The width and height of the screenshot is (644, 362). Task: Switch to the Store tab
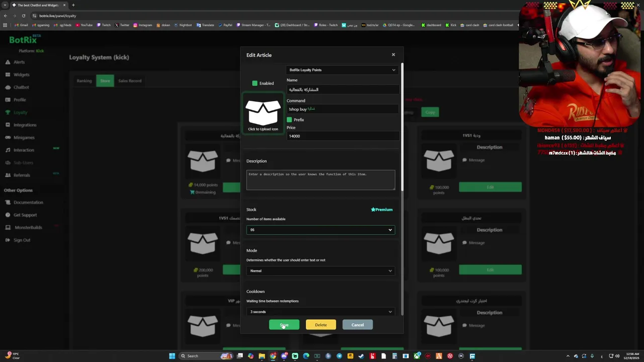105,80
